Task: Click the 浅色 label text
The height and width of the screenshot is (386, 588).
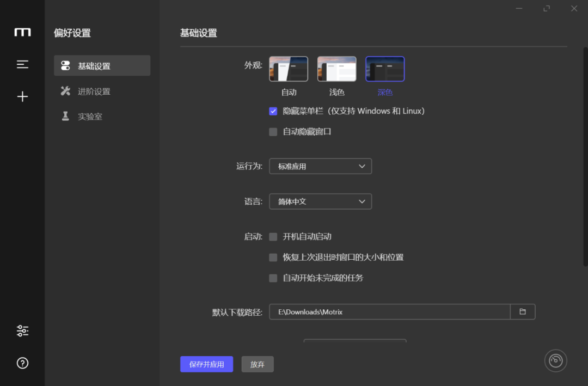Action: (337, 92)
